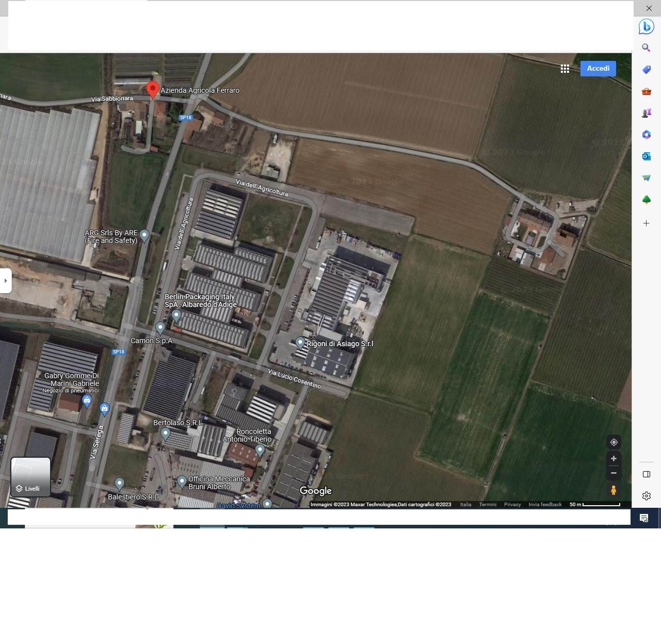Open the Edge sidebar shopping tag icon

coord(646,70)
